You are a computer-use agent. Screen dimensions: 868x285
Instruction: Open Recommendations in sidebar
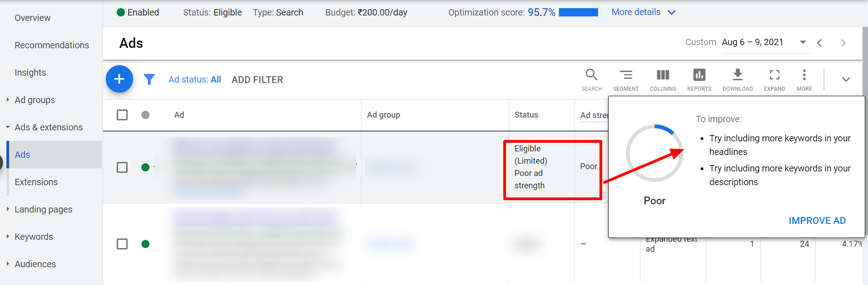tap(52, 45)
